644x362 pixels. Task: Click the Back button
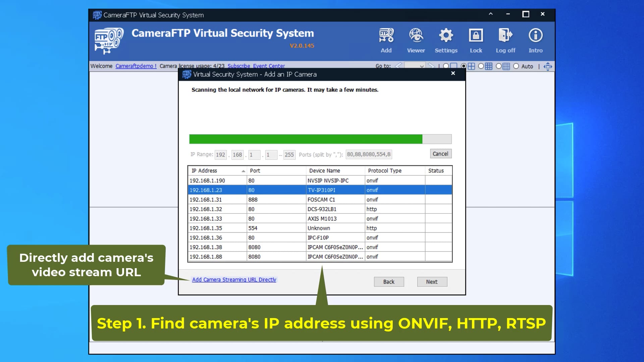[x=389, y=282]
